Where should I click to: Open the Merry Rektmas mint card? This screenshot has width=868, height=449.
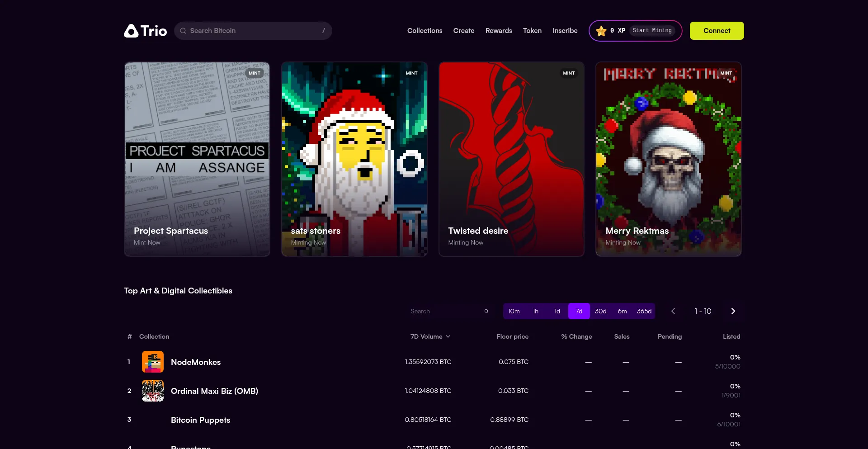click(668, 159)
